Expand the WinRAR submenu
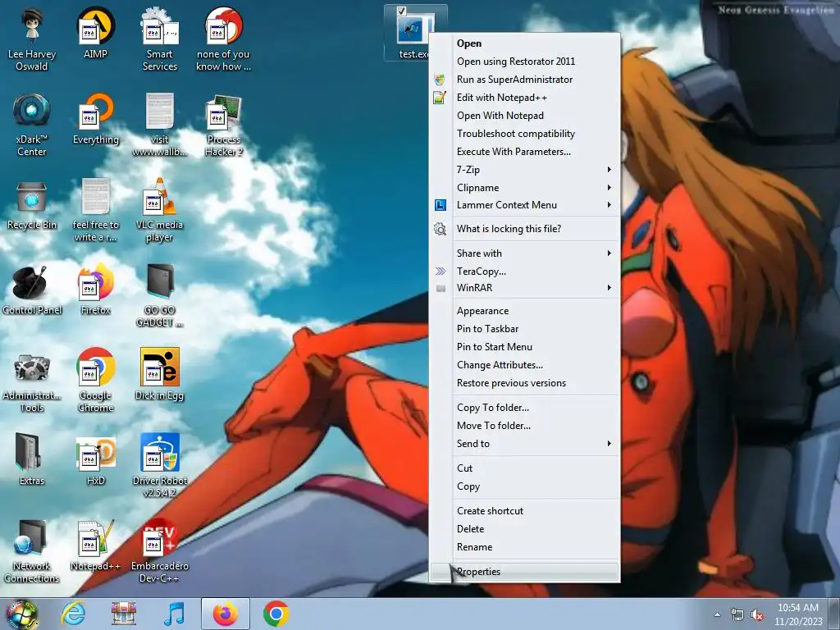The width and height of the screenshot is (840, 630). pyautogui.click(x=525, y=288)
